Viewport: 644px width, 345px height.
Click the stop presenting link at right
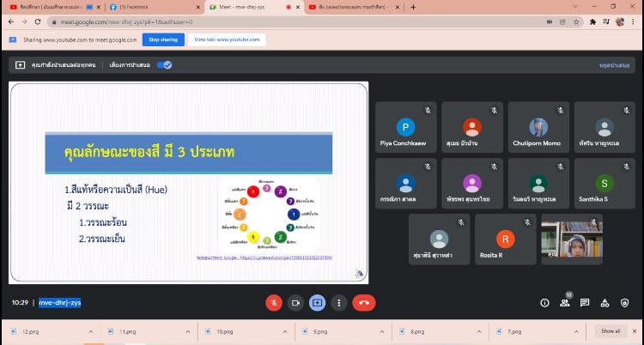pyautogui.click(x=614, y=65)
